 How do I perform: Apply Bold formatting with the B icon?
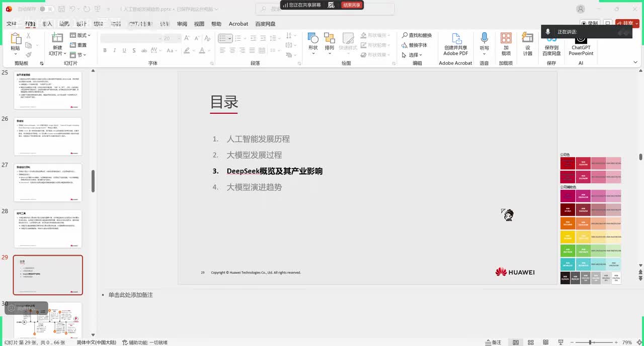[105, 50]
